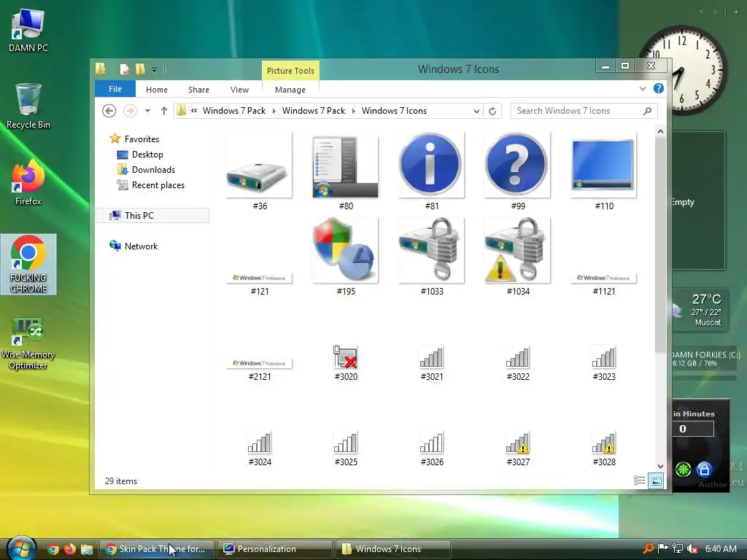Screen dimensions: 747x560
Task: Open the View ribbon tab
Action: point(239,90)
